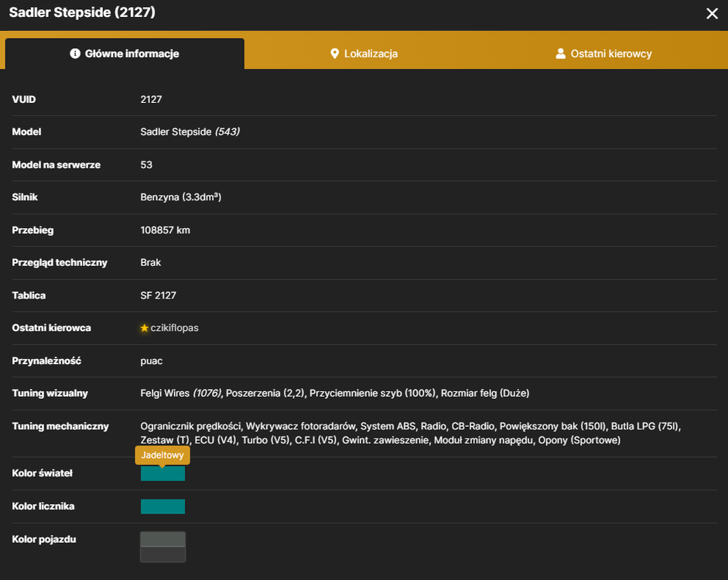This screenshot has width=728, height=580.
Task: Click the VUID value 2127
Action: (151, 99)
